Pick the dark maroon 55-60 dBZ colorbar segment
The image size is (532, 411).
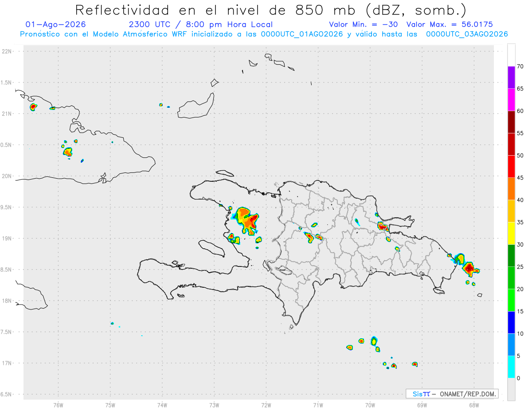511,122
